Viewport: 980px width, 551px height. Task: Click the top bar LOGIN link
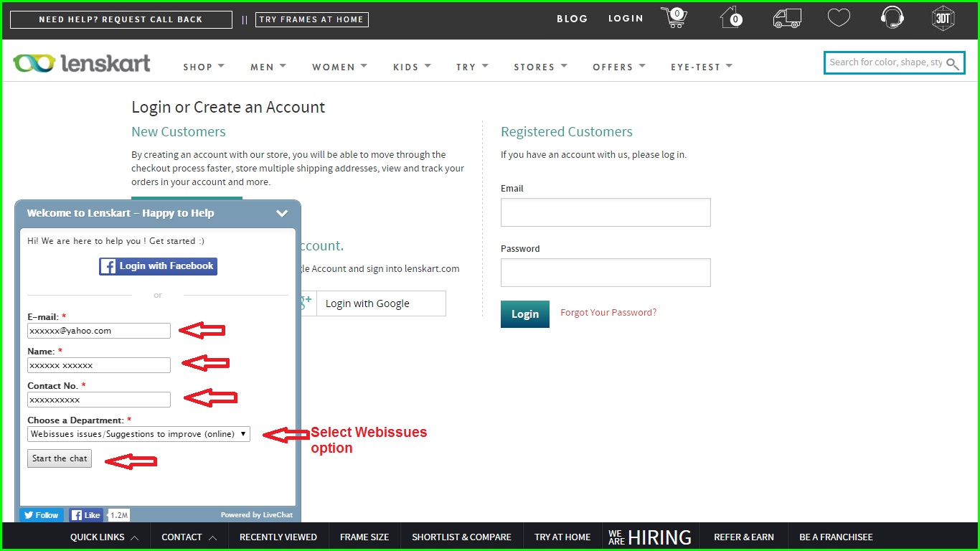[626, 19]
